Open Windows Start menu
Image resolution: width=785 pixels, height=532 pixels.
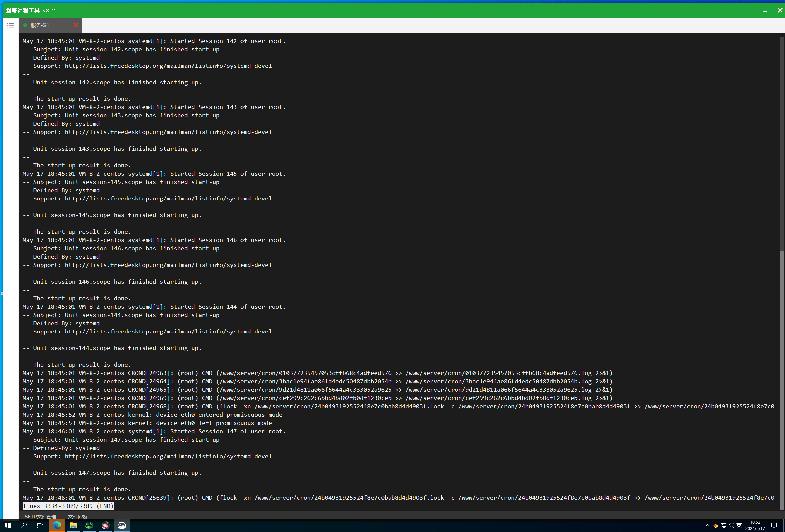(x=8, y=525)
